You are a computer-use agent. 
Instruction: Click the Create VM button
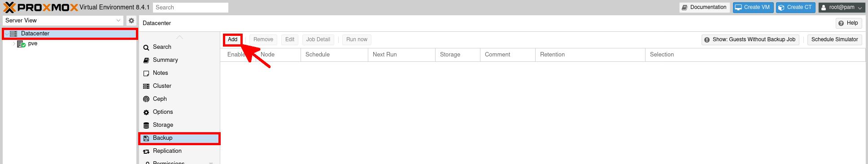coord(753,7)
